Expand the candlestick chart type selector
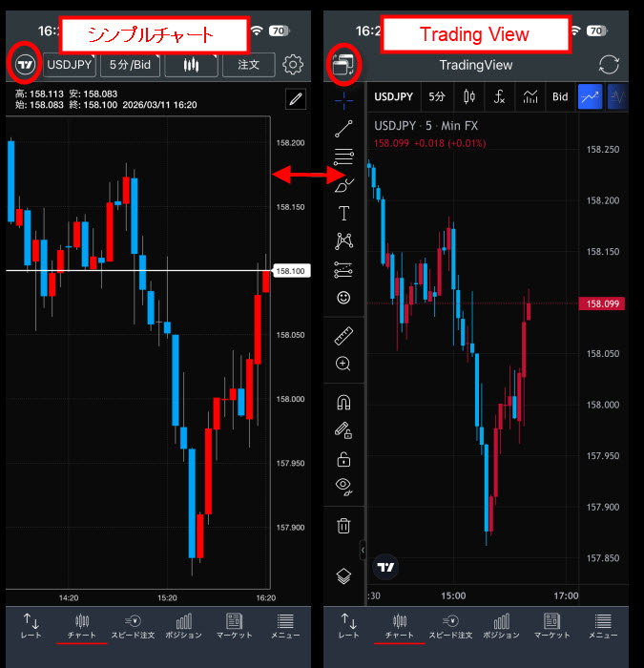644x668 pixels. click(191, 65)
